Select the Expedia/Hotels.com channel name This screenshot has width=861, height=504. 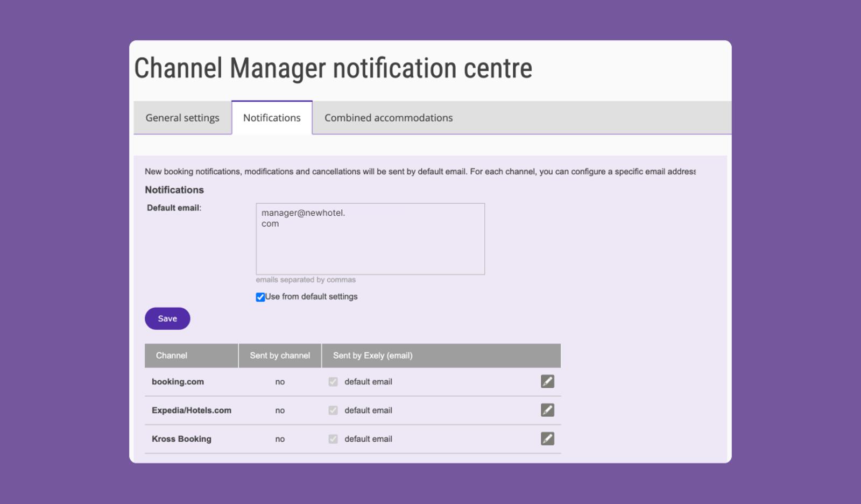click(x=192, y=410)
